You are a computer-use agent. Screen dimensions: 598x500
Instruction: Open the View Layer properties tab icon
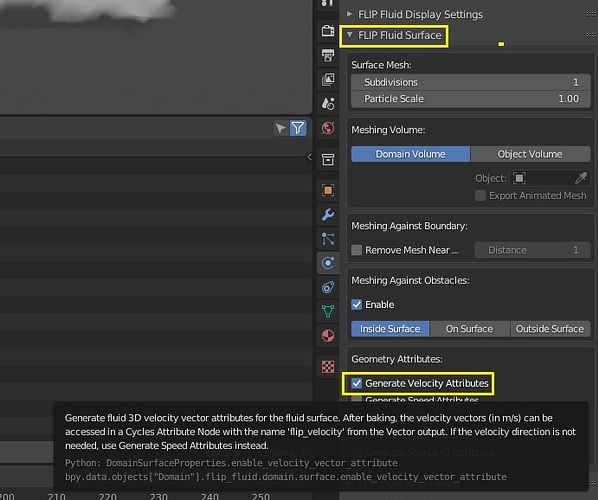click(328, 79)
